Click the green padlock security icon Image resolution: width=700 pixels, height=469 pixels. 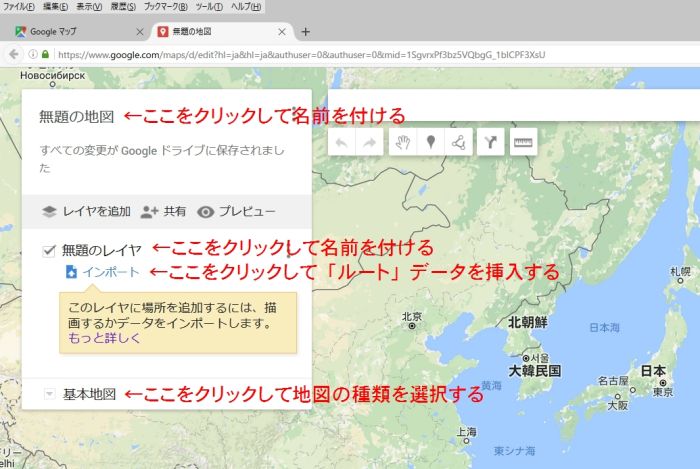click(x=45, y=54)
